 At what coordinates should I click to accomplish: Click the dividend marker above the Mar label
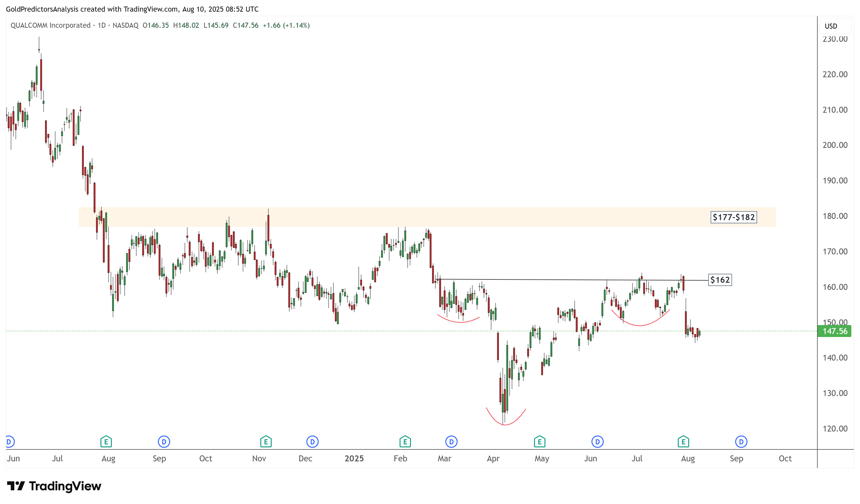pyautogui.click(x=451, y=442)
